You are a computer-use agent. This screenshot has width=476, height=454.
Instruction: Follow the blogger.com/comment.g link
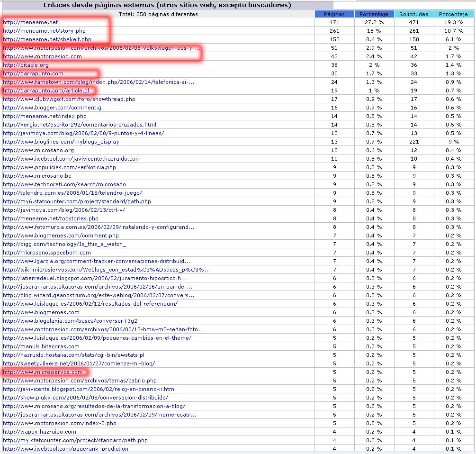(52, 107)
